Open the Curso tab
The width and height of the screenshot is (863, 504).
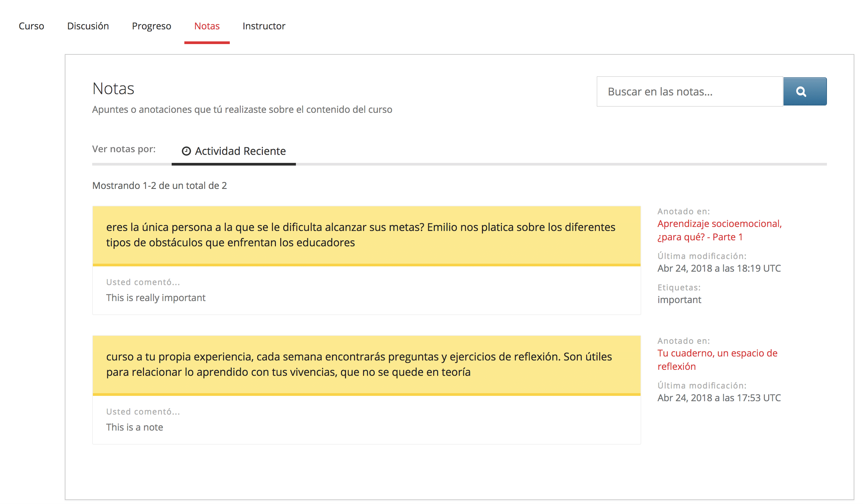tap(31, 26)
